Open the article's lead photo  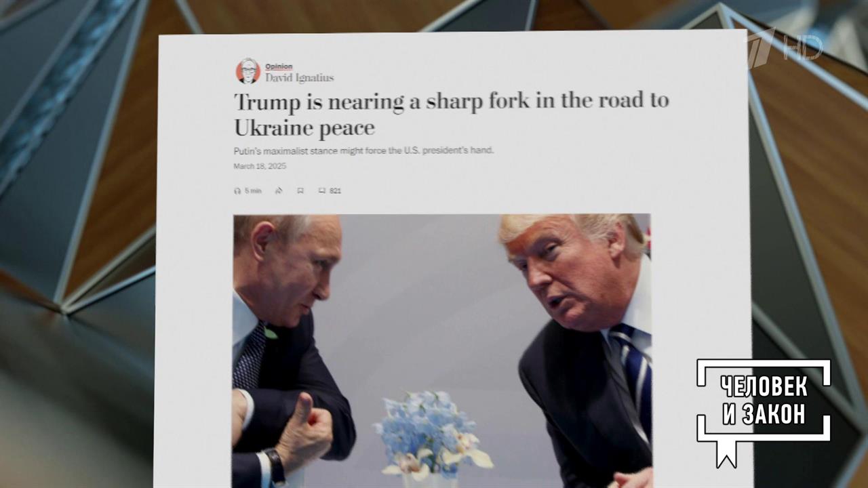point(442,351)
